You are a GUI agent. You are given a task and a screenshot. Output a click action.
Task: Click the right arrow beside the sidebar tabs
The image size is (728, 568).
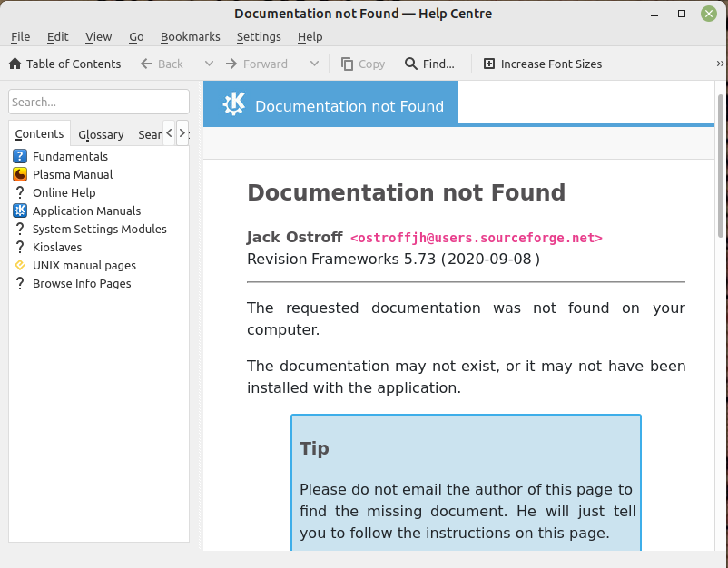182,132
